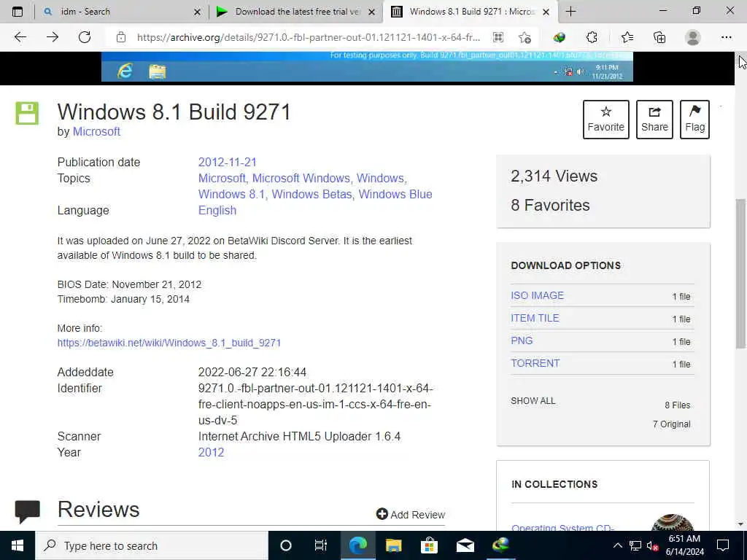The image size is (747, 560).
Task: Open Settings and more ellipsis menu
Action: coord(726,37)
